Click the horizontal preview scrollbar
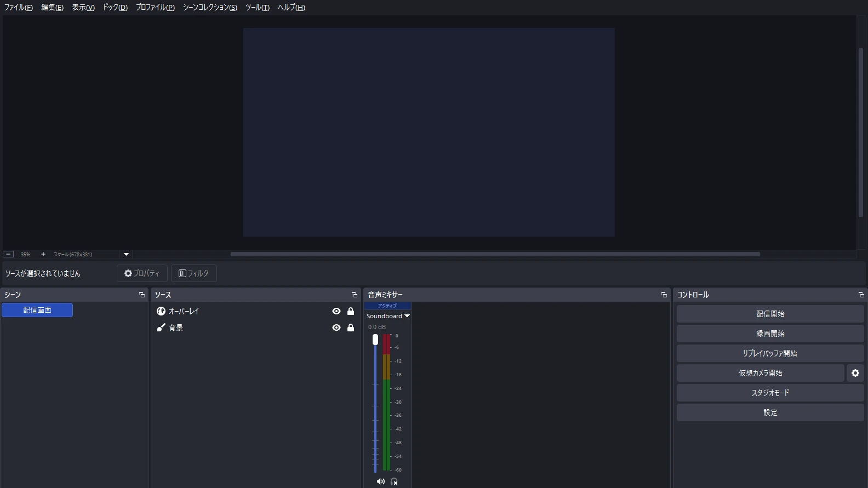Viewport: 868px width, 488px height. coord(495,254)
